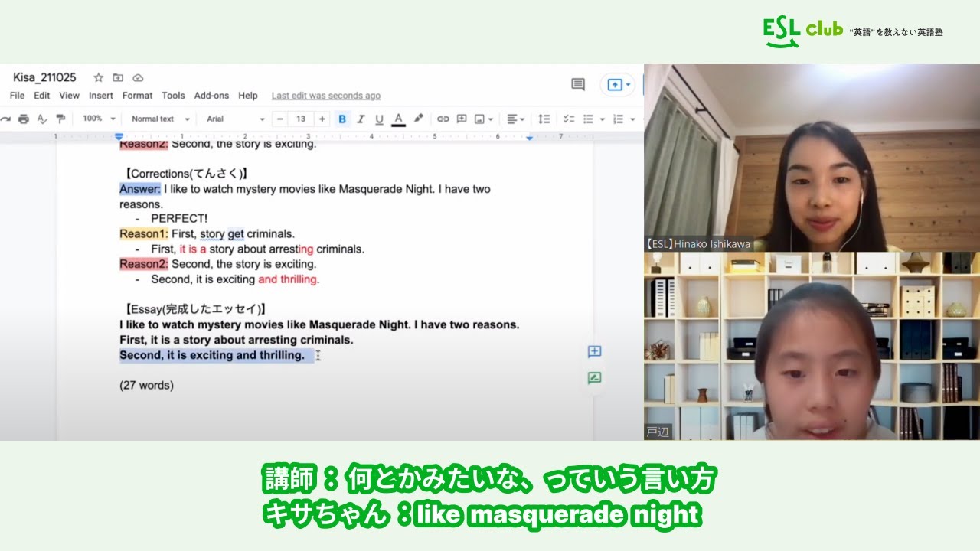Toggle Italic formatting
Viewport: 980px width, 551px height.
click(x=360, y=119)
